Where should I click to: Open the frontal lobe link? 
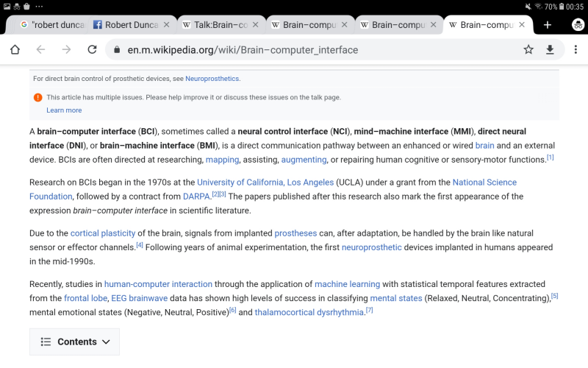(86, 298)
